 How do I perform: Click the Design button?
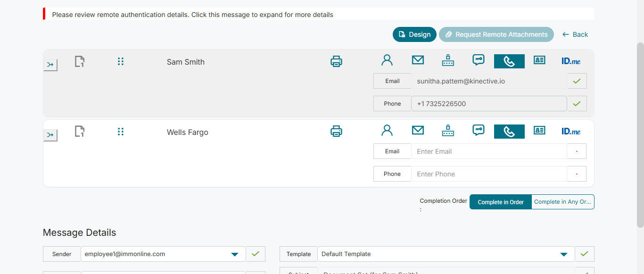pos(414,34)
